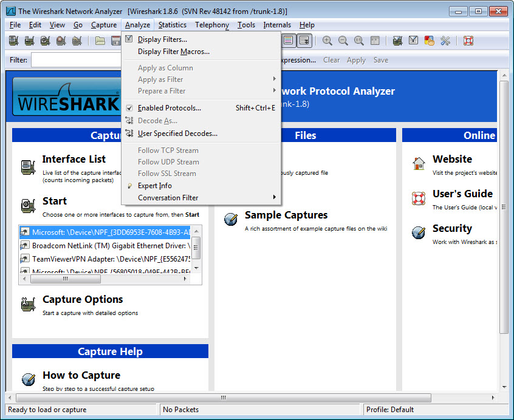Click the No Packets status bar text

pos(180,410)
